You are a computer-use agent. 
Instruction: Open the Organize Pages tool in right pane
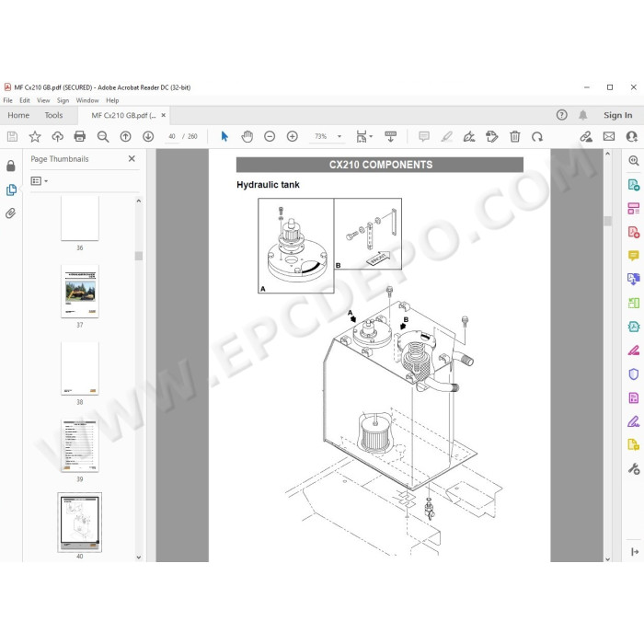tap(634, 208)
